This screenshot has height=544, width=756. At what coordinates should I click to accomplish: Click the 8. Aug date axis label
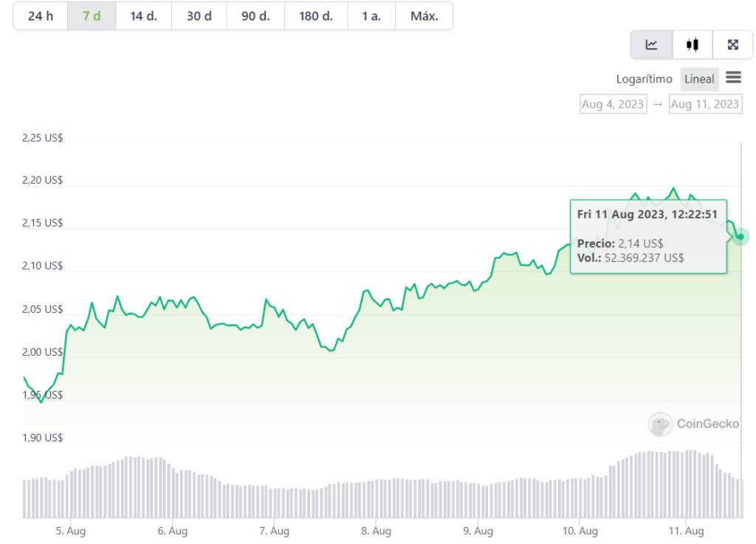click(376, 531)
